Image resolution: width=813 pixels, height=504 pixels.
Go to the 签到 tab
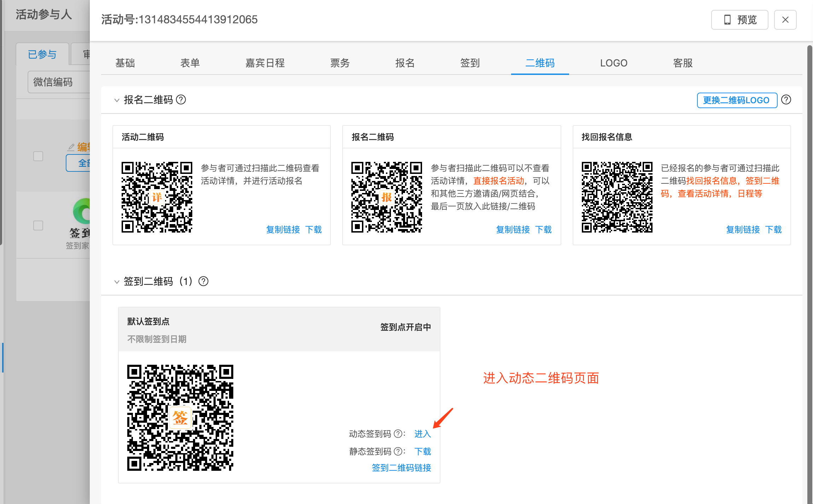tap(470, 63)
